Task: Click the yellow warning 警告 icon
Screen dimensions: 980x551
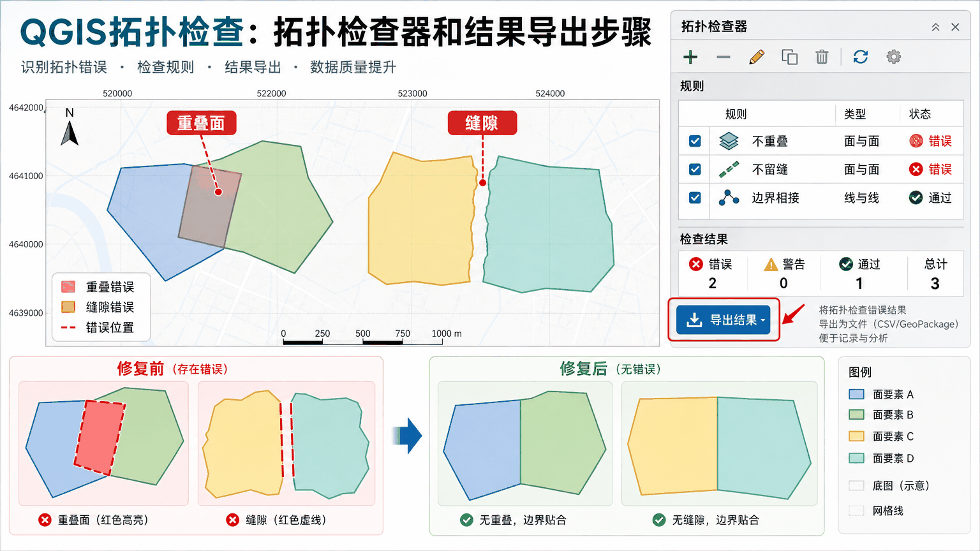Action: tap(771, 264)
